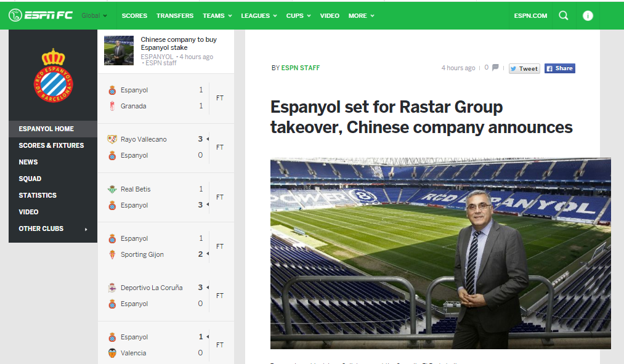Click the Real Betis team name
The height and width of the screenshot is (364, 624).
pyautogui.click(x=136, y=189)
